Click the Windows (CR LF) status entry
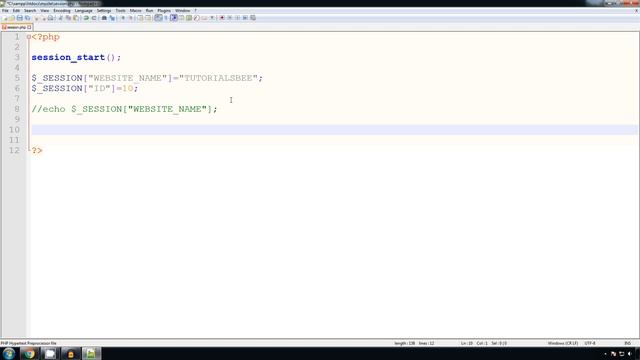Image resolution: width=640 pixels, height=360 pixels. 563,343
